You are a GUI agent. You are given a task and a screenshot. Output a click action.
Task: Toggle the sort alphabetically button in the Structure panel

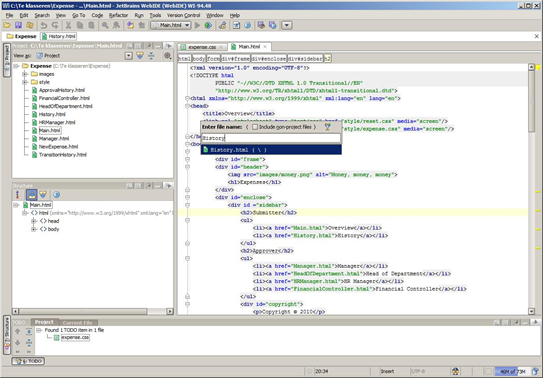[17, 195]
